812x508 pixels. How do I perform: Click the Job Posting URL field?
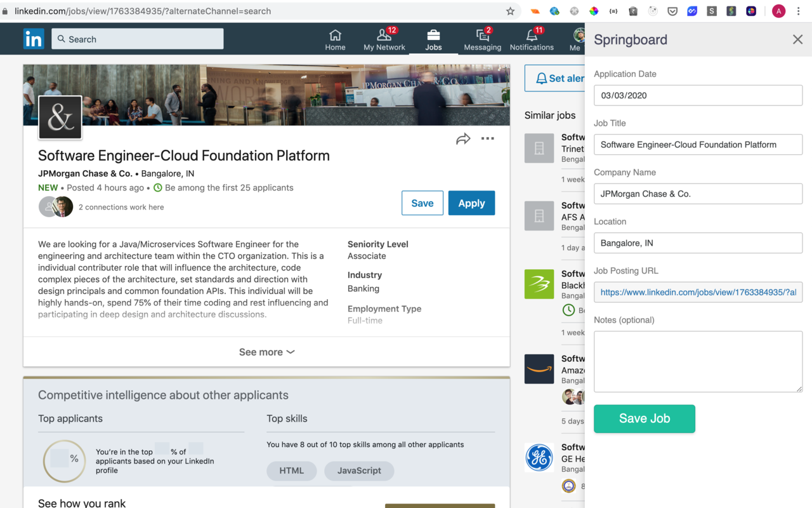(698, 292)
